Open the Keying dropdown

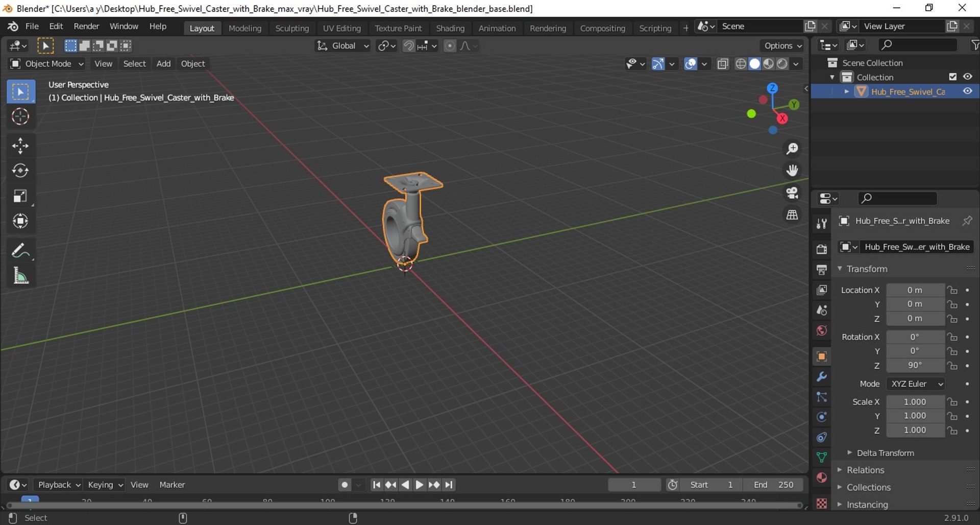[x=104, y=485]
